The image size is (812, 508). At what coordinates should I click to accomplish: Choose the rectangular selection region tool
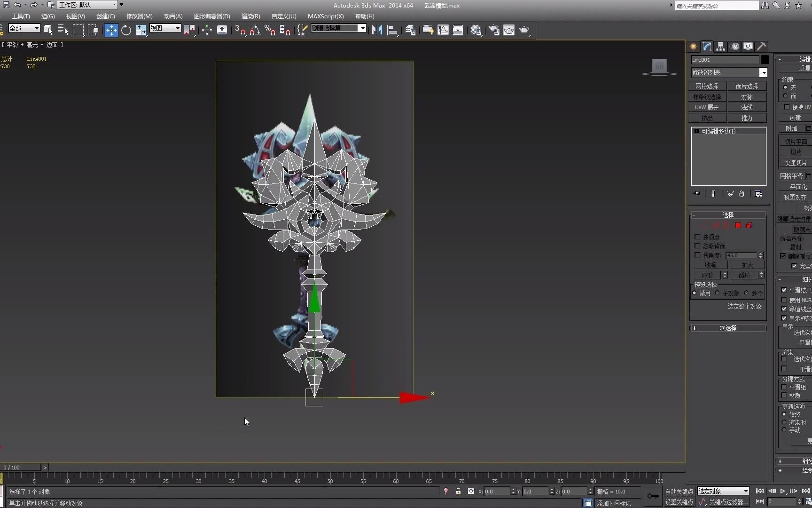pyautogui.click(x=78, y=30)
